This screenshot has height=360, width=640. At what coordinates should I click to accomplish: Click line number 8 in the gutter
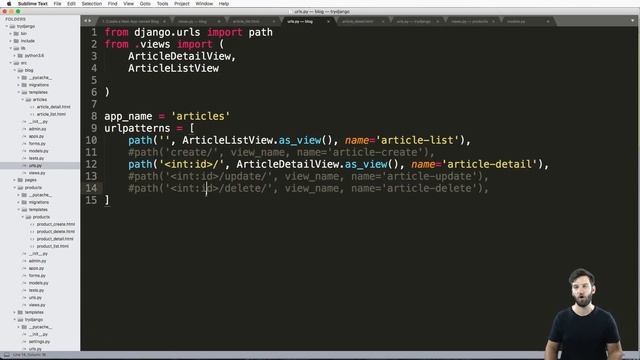coord(94,116)
